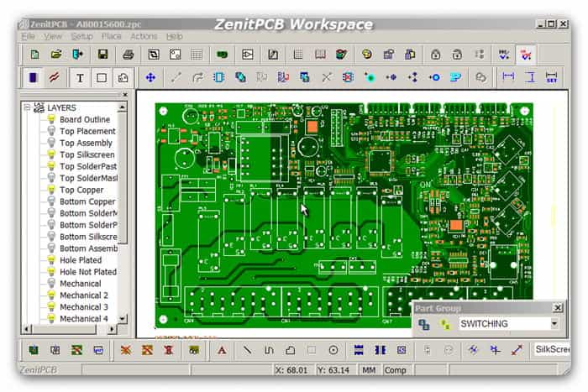Toggle the Mechanical 4 layer bulb
The height and width of the screenshot is (392, 588).
coord(51,318)
